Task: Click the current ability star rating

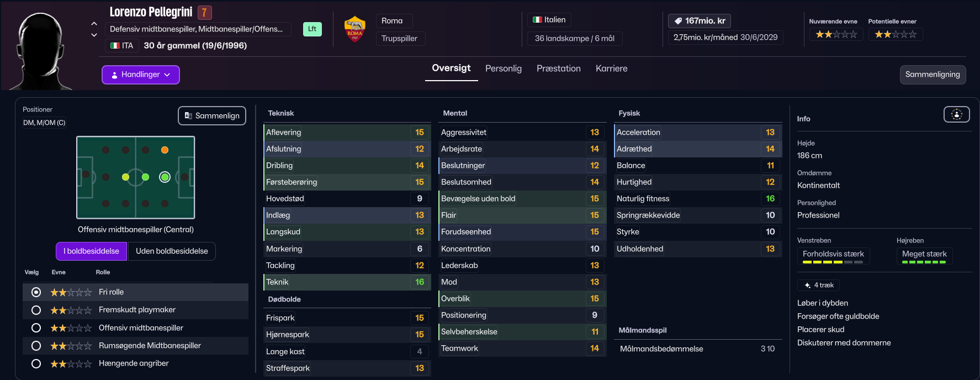Action: tap(836, 34)
